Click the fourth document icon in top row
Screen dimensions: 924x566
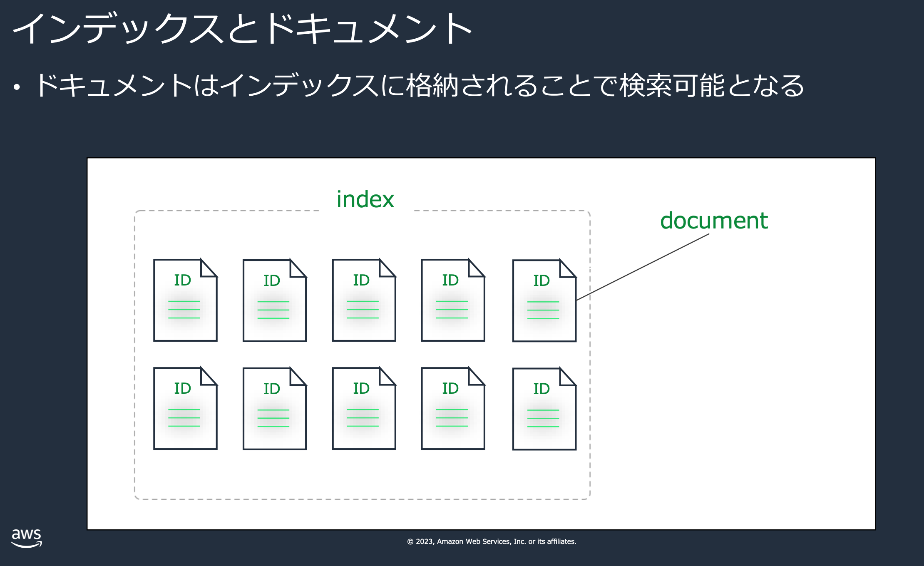[x=453, y=300]
